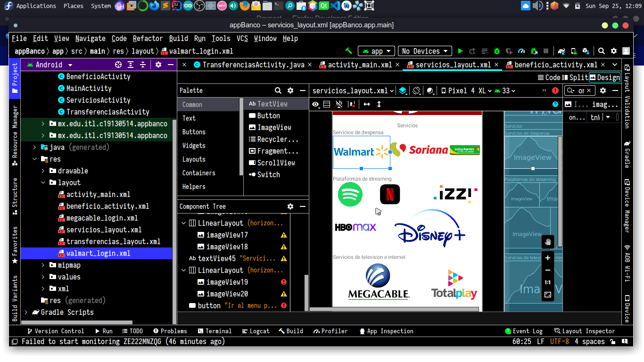The image size is (644, 362).
Task: Open the Logcat tool window
Action: [x=255, y=331]
